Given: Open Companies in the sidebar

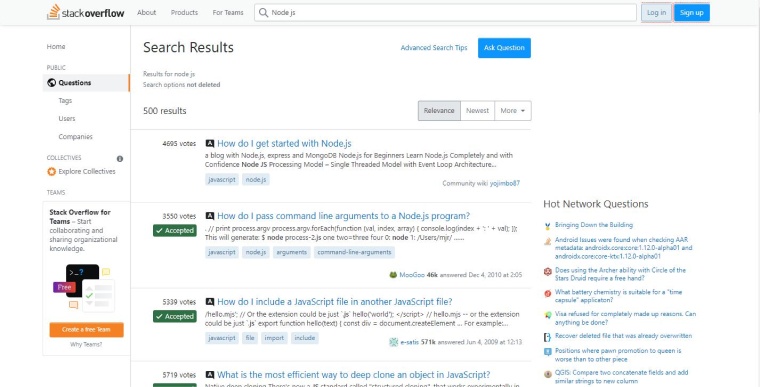Looking at the screenshot, I should pos(75,137).
